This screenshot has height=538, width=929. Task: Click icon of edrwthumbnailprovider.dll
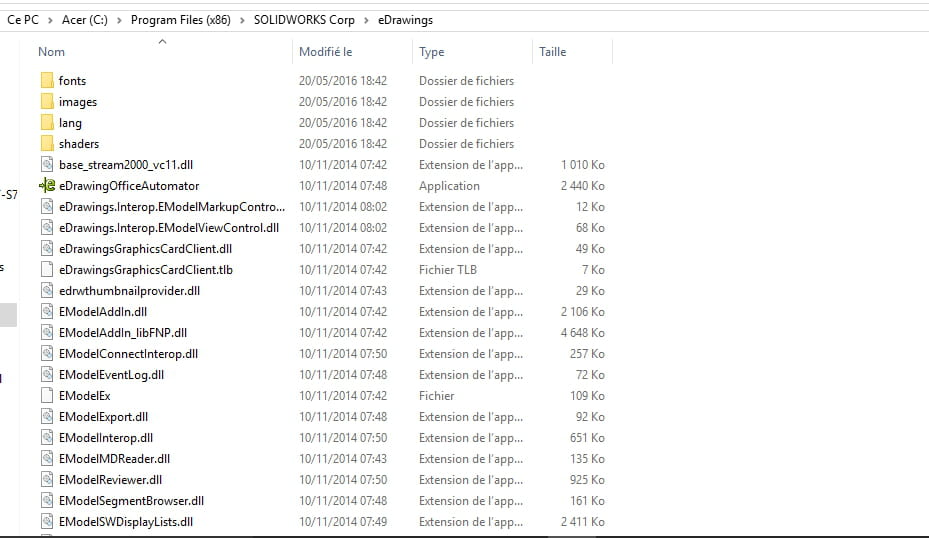pos(47,290)
